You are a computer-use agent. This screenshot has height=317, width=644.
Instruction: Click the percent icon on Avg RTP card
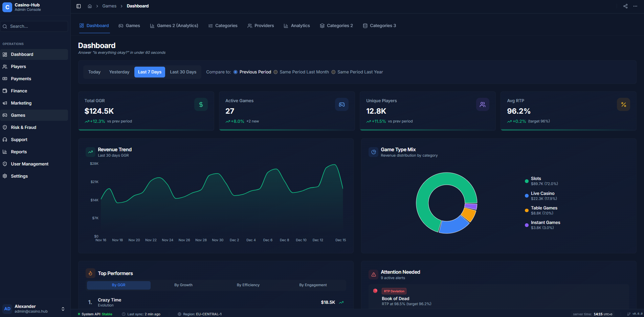click(x=623, y=104)
